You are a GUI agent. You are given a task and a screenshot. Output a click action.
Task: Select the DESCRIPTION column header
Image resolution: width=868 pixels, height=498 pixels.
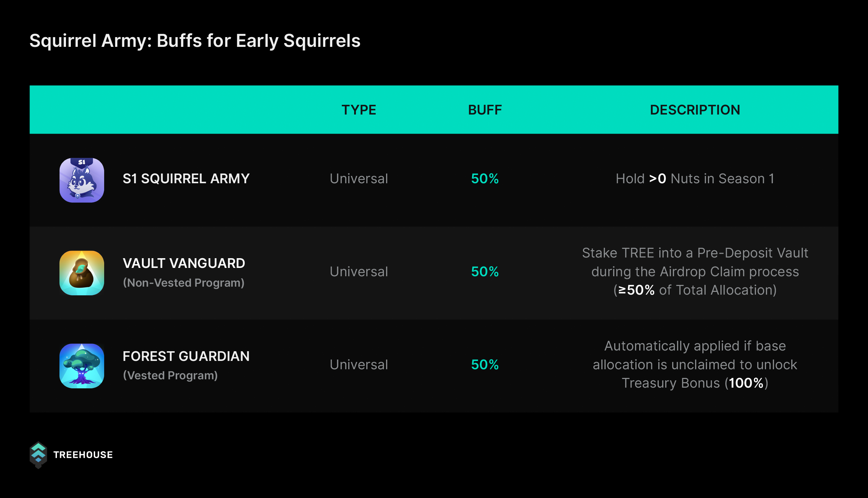tap(695, 110)
